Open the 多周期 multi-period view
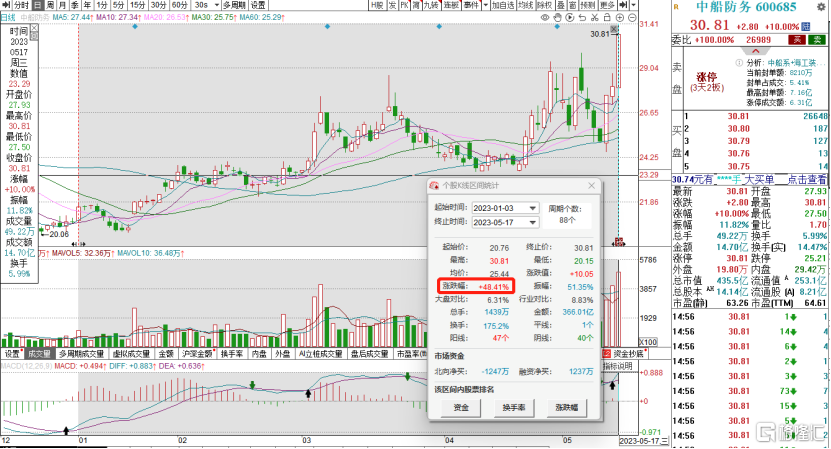Screen dimensions: 831x449 pos(234,5)
